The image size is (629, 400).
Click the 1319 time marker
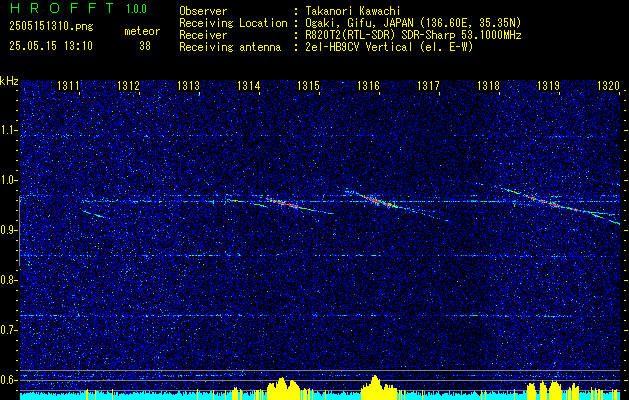(x=548, y=85)
